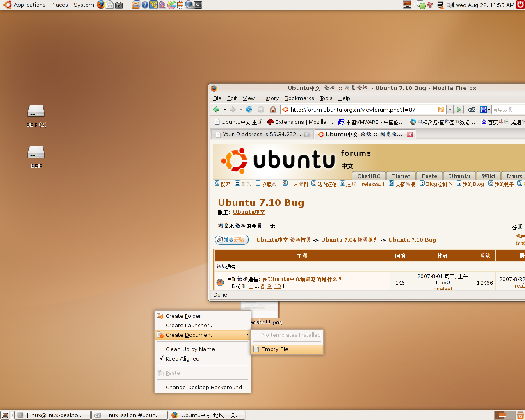The width and height of the screenshot is (525, 420).
Task: Choose Clean Up by Name
Action: 203,349
